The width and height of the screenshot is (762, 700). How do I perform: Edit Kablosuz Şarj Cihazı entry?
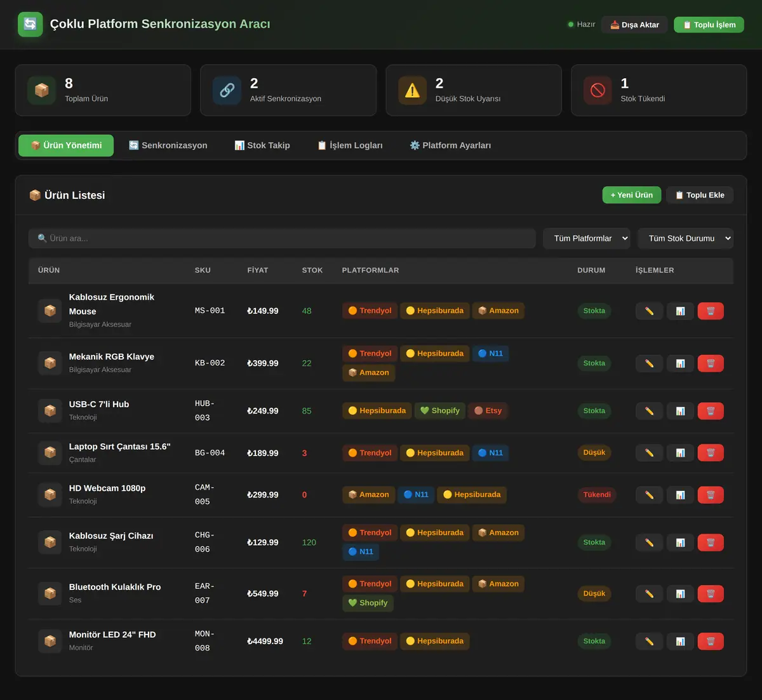coord(649,542)
